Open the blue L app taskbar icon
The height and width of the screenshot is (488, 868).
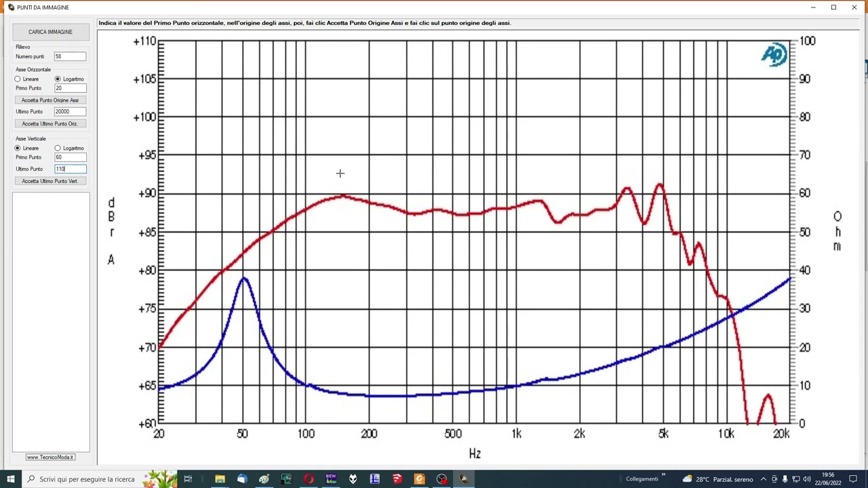375,479
